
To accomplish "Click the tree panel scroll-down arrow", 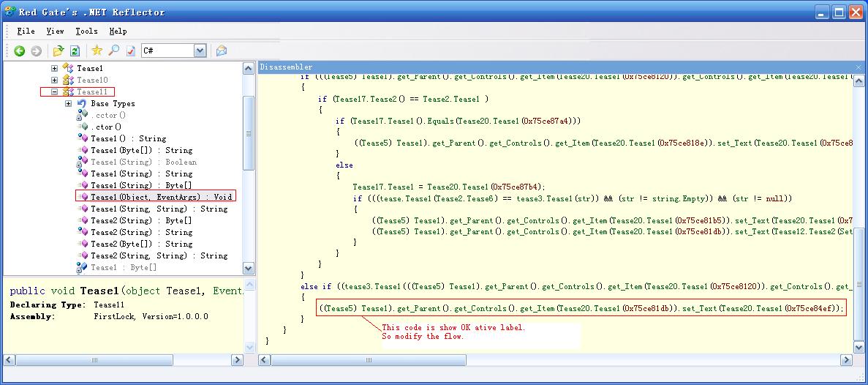I will point(249,268).
